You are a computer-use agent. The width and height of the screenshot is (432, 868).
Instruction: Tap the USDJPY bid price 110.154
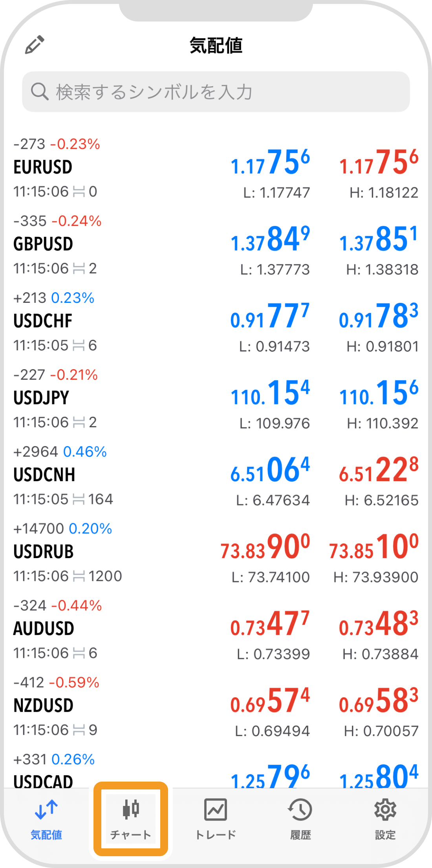(x=270, y=393)
